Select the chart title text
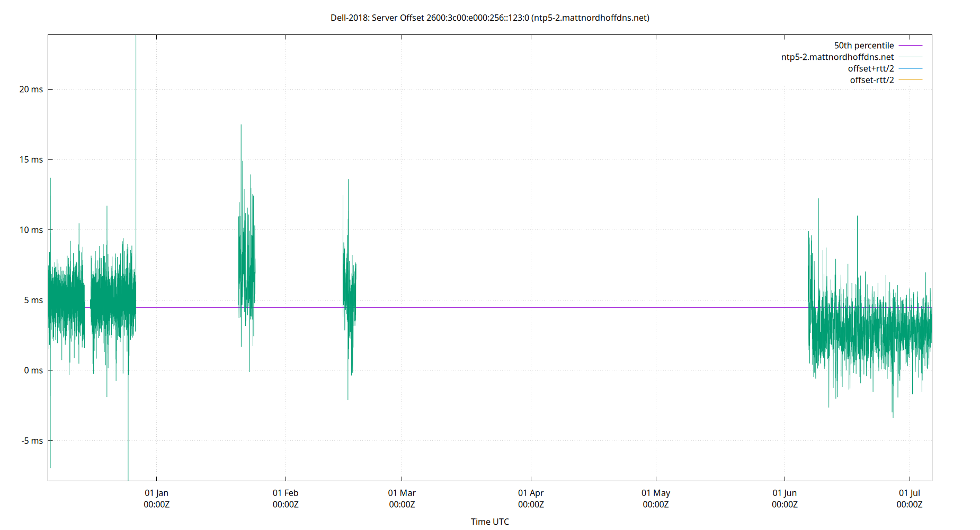Screen dimensions: 980x530 pos(490,17)
